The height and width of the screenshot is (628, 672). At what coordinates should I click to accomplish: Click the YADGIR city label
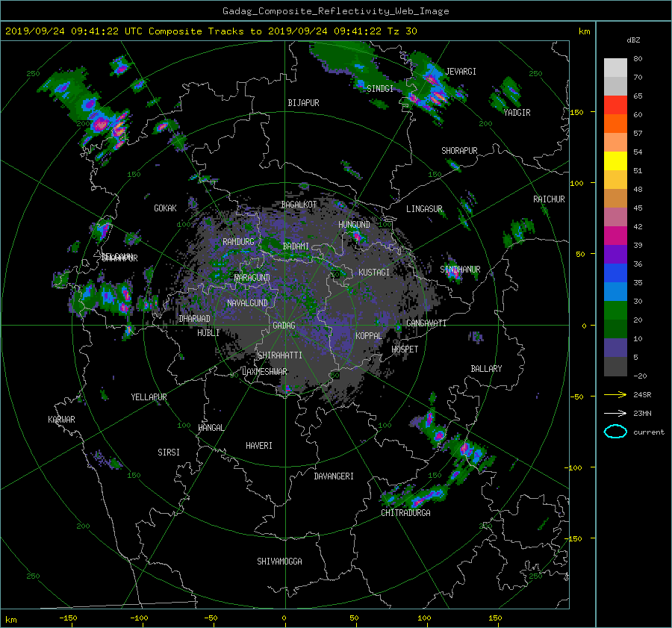[517, 113]
